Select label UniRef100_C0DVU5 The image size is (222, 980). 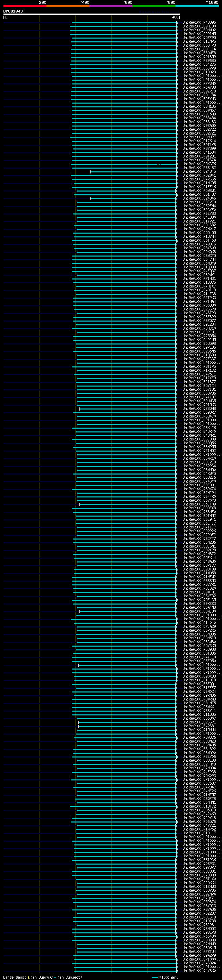(199, 890)
